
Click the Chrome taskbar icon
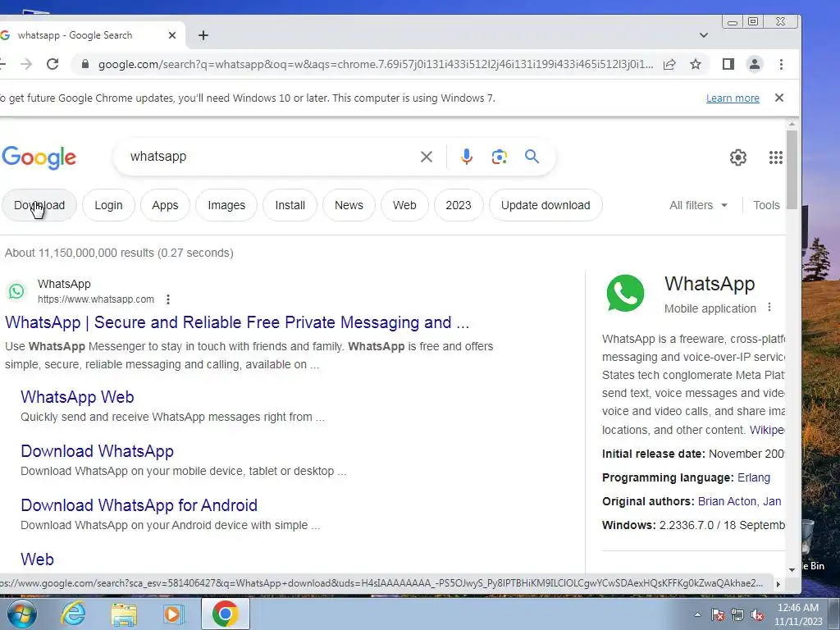click(225, 614)
